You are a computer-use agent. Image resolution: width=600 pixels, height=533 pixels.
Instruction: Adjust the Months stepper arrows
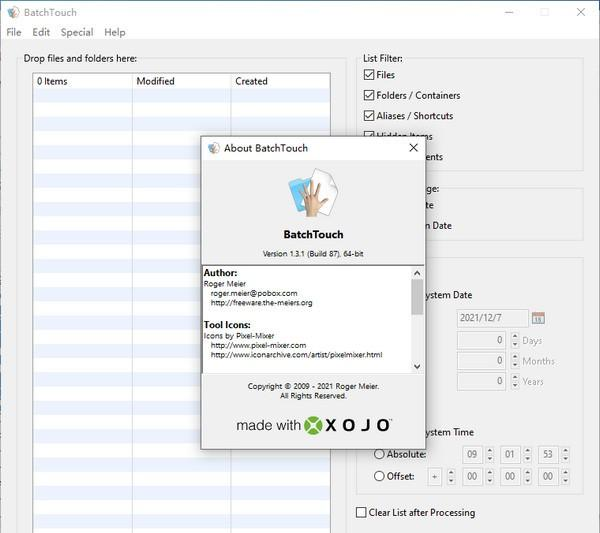tap(515, 360)
